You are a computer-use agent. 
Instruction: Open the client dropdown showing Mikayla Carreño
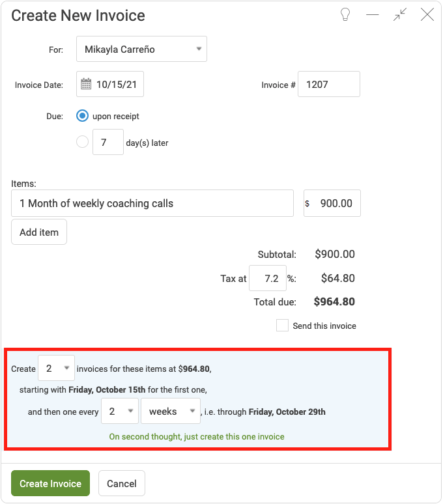tap(141, 49)
